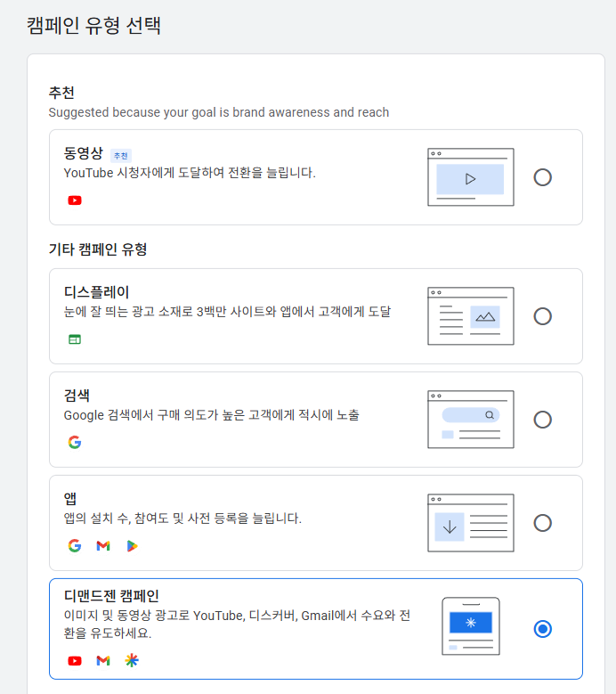The height and width of the screenshot is (694, 616).
Task: Click the 기타 캠페인 유형 heading
Action: (x=98, y=249)
